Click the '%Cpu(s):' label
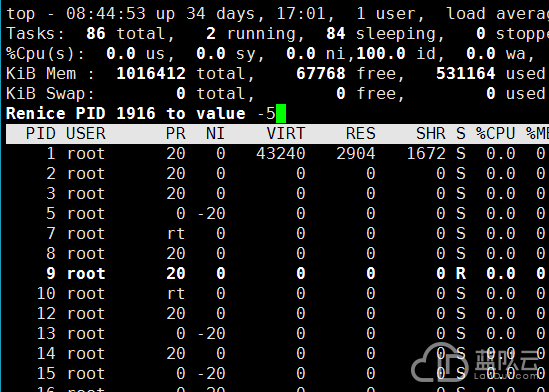This screenshot has height=392, width=549. [x=46, y=54]
